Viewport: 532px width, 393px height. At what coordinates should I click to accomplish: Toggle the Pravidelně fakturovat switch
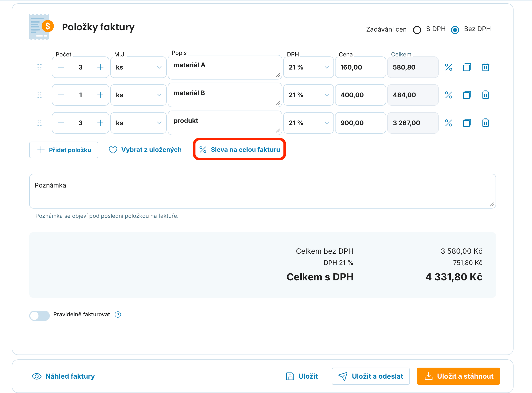point(40,316)
